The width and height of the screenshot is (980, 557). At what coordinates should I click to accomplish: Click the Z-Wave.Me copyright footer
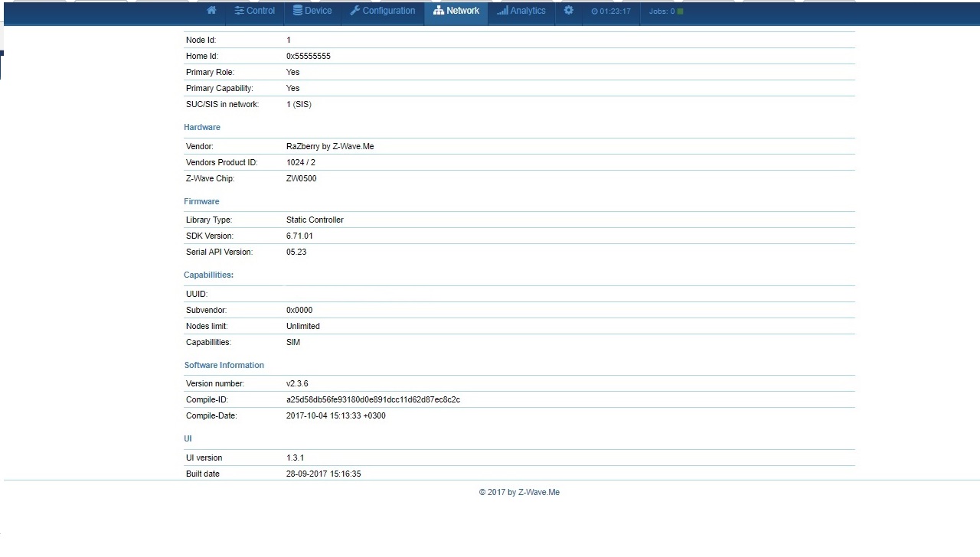[519, 492]
